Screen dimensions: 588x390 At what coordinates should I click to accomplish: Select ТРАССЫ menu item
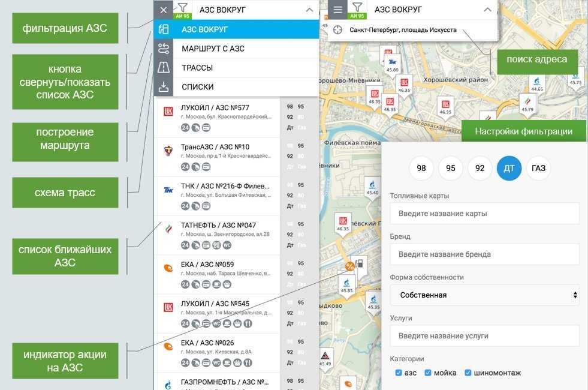coord(246,68)
